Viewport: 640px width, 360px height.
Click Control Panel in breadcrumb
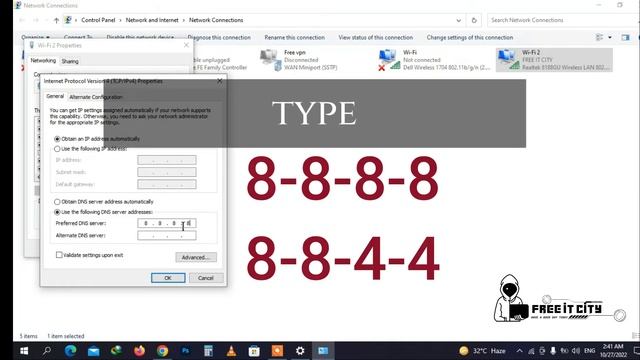click(98, 20)
